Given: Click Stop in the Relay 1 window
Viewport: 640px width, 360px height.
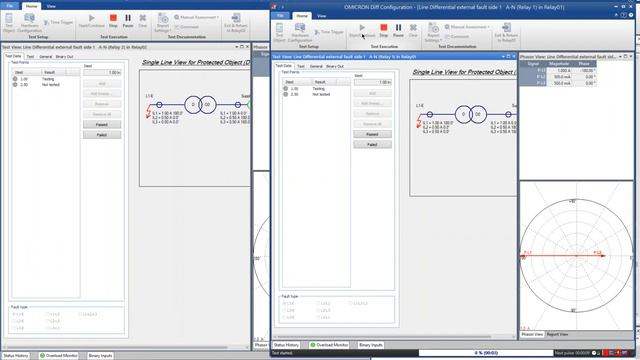Looking at the screenshot, I should pyautogui.click(x=384, y=30).
